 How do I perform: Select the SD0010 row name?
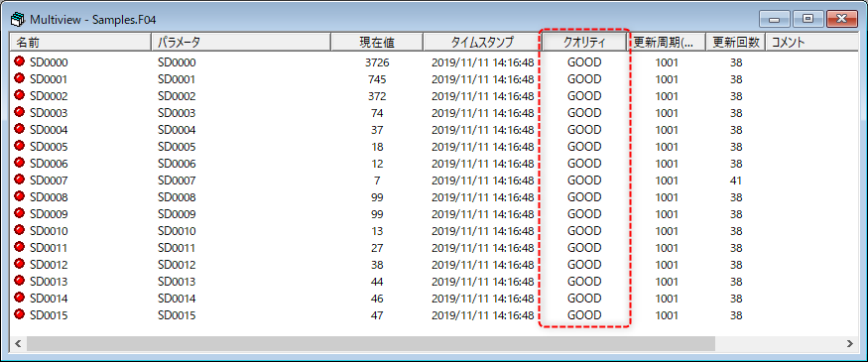(x=49, y=231)
